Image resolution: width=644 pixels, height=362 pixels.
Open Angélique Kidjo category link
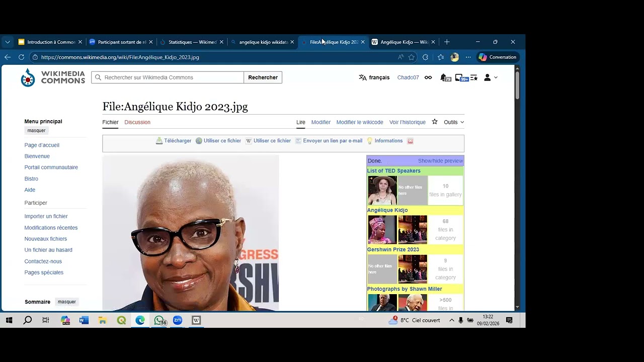click(x=387, y=210)
